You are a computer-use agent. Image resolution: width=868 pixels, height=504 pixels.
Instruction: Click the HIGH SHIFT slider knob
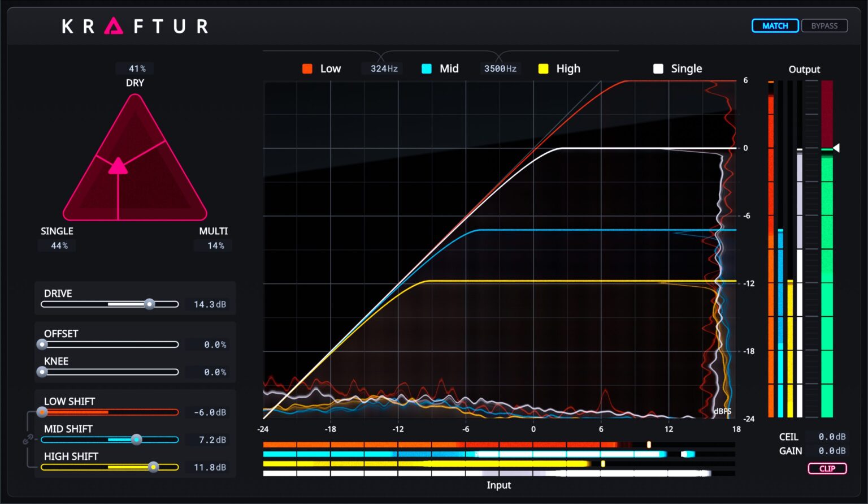point(153,467)
